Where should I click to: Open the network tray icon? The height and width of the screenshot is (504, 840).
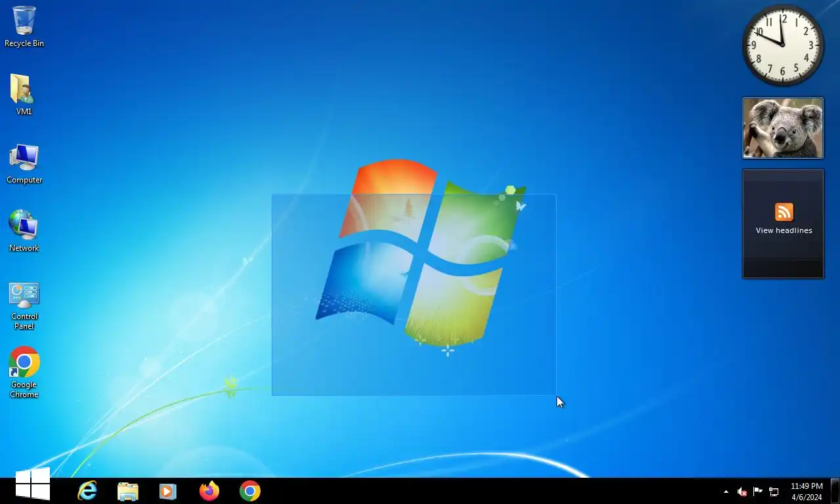(774, 492)
